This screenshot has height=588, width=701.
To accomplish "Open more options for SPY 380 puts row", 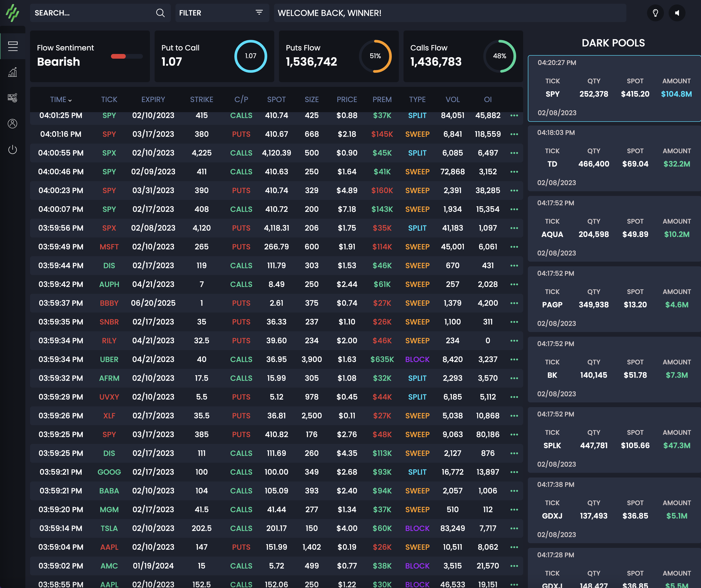I will (514, 134).
